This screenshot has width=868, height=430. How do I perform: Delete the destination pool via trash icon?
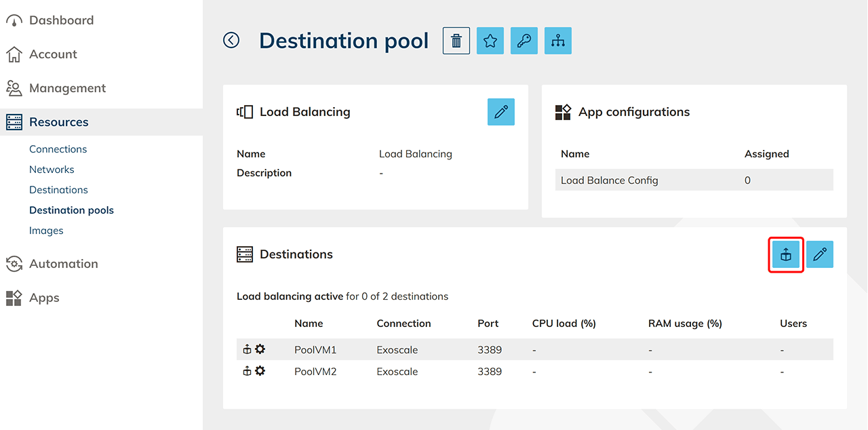(x=456, y=41)
